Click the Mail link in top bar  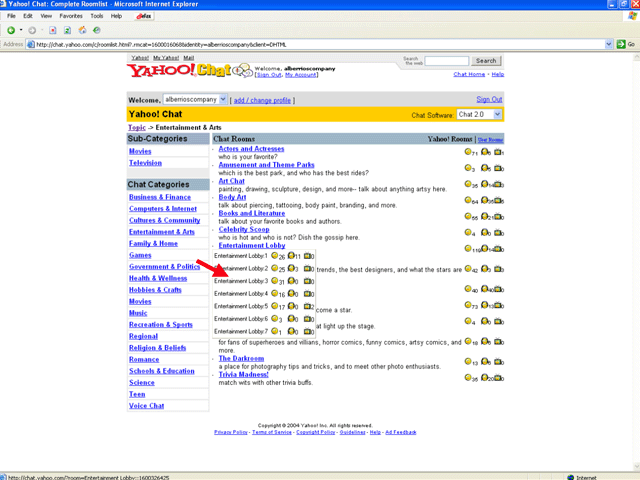pos(189,58)
